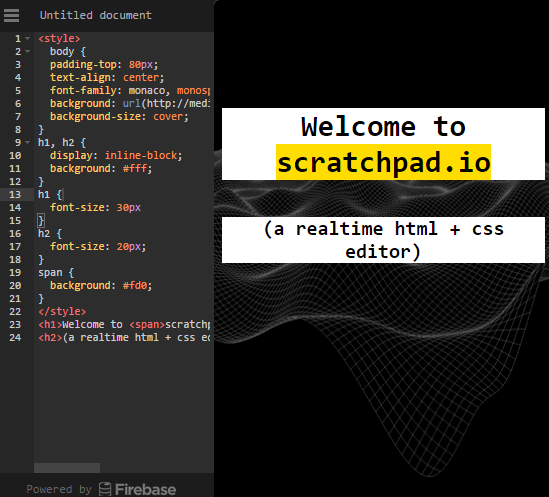The image size is (549, 497).
Task: Click line number 24 in gutter
Action: (x=15, y=338)
